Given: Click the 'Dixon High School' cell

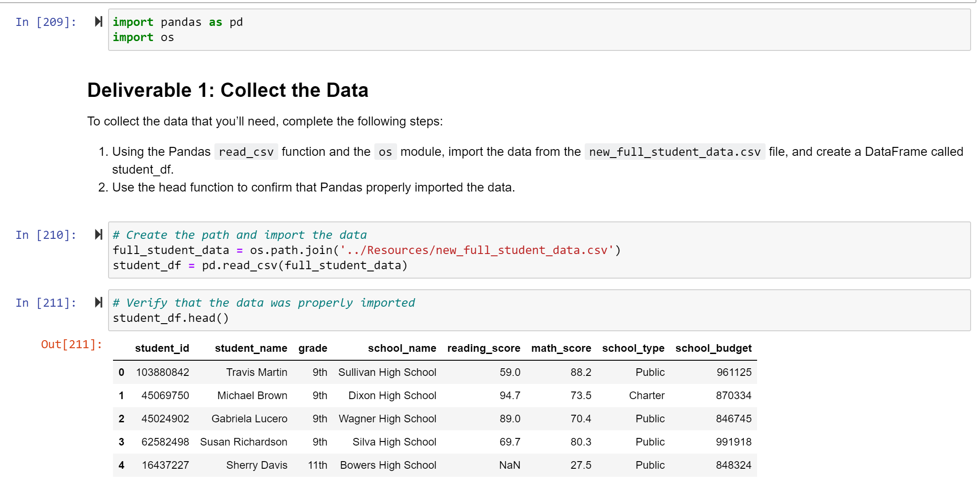Looking at the screenshot, I should 392,396.
